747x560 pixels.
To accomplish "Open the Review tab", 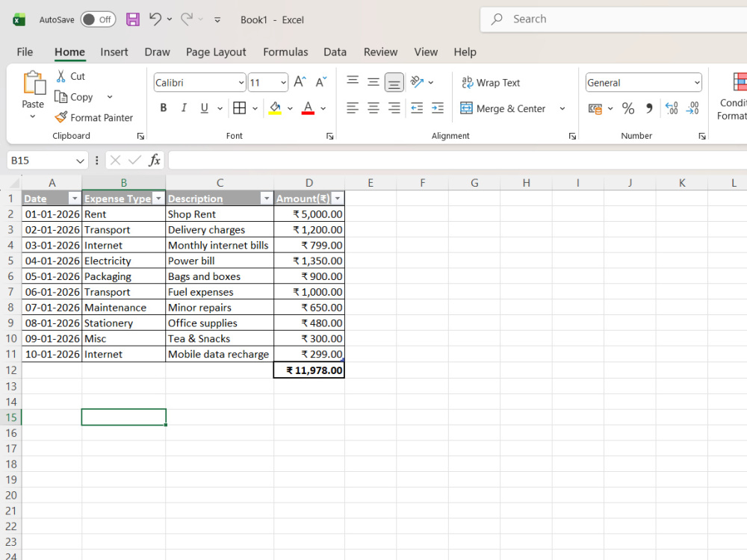I will coord(380,52).
